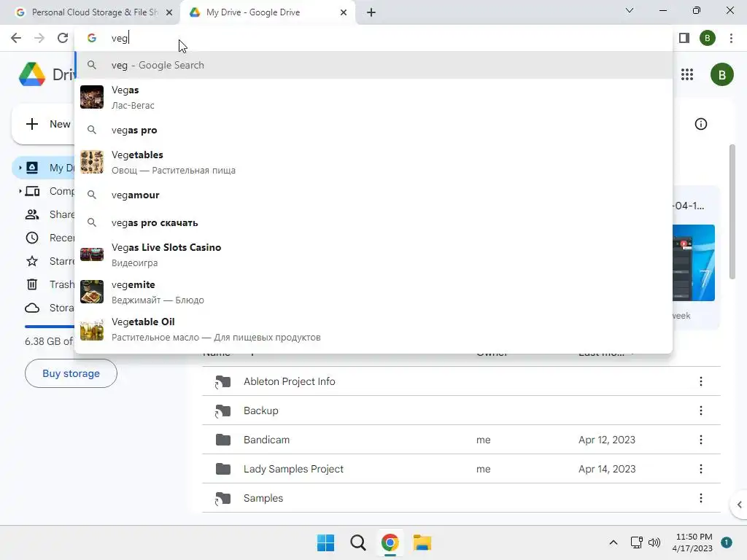This screenshot has width=747, height=560.
Task: Click the Chrome taskbar icon
Action: tap(390, 542)
